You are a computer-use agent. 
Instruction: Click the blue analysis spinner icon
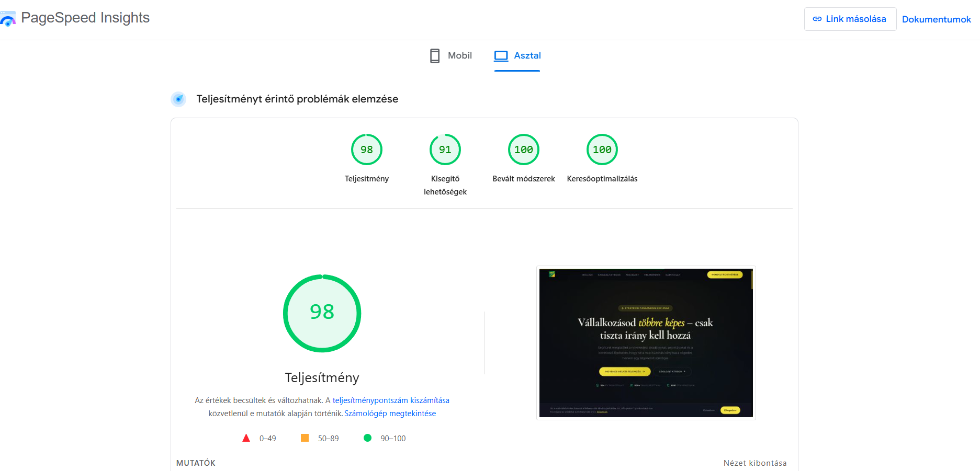tap(178, 98)
